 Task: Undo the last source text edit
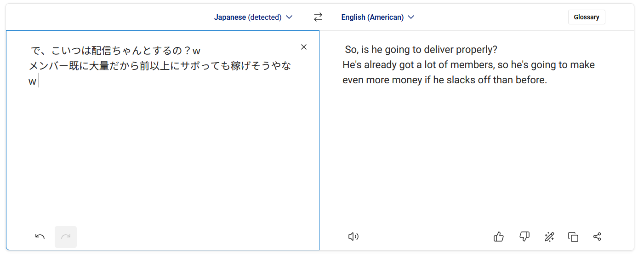point(40,237)
